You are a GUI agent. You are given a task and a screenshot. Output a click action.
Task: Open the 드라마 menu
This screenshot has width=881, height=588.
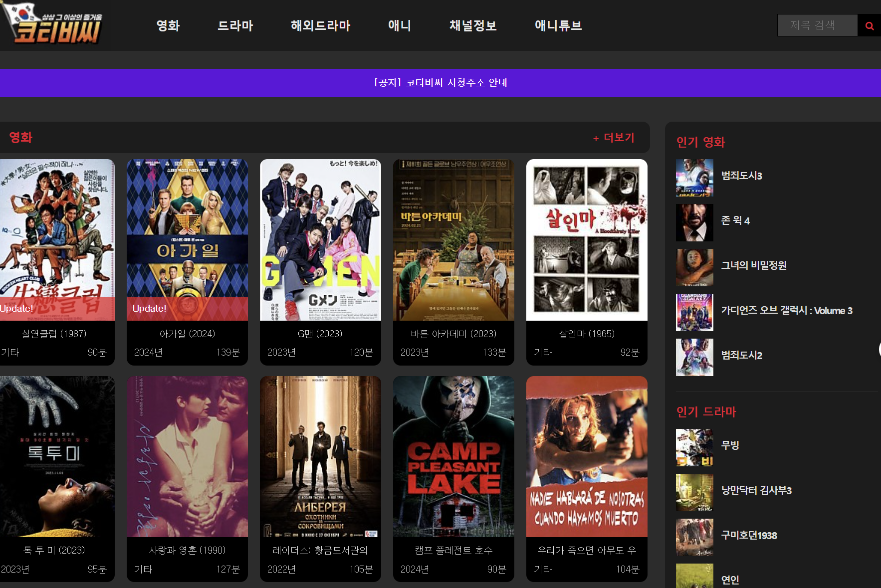(235, 25)
